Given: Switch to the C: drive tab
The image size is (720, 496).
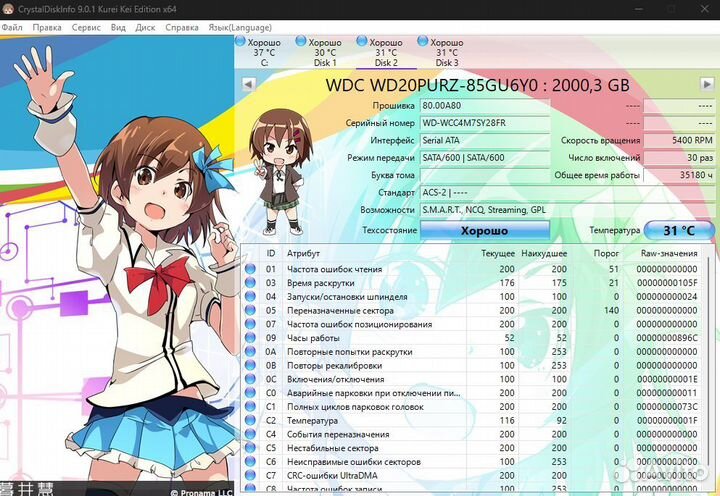Looking at the screenshot, I should click(264, 52).
